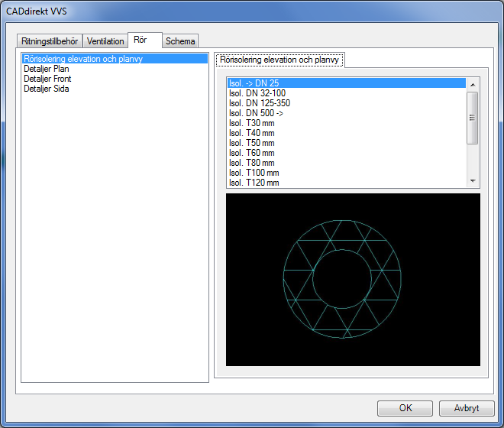The height and width of the screenshot is (428, 504).
Task: Open the Schema tab
Action: point(180,41)
